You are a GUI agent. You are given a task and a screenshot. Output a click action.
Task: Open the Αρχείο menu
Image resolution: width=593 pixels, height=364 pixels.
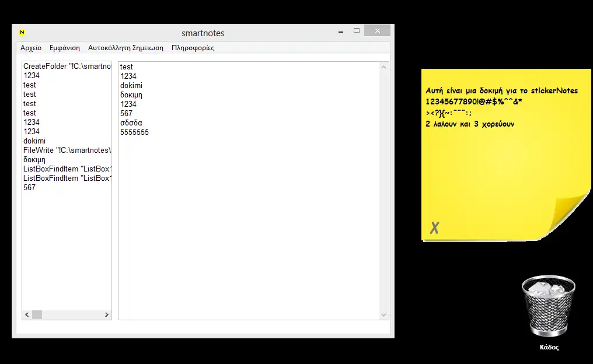click(31, 48)
